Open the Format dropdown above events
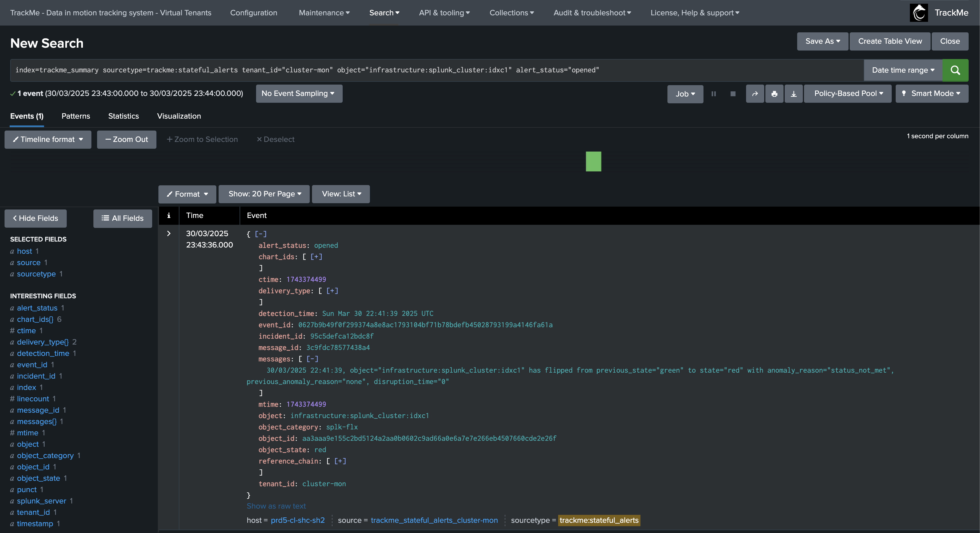This screenshot has height=533, width=980. [187, 194]
